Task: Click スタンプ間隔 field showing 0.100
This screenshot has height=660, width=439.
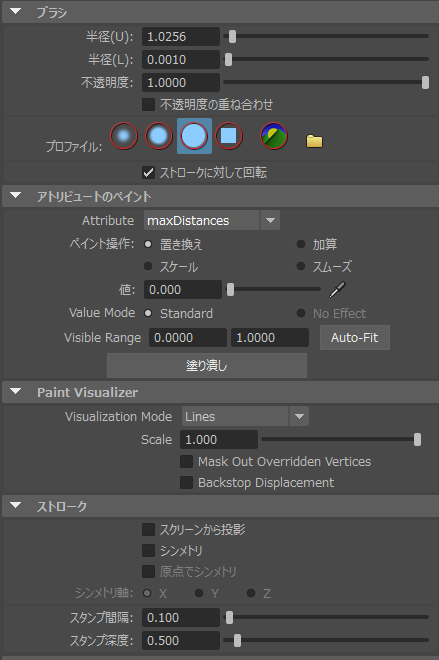Action: [x=181, y=617]
